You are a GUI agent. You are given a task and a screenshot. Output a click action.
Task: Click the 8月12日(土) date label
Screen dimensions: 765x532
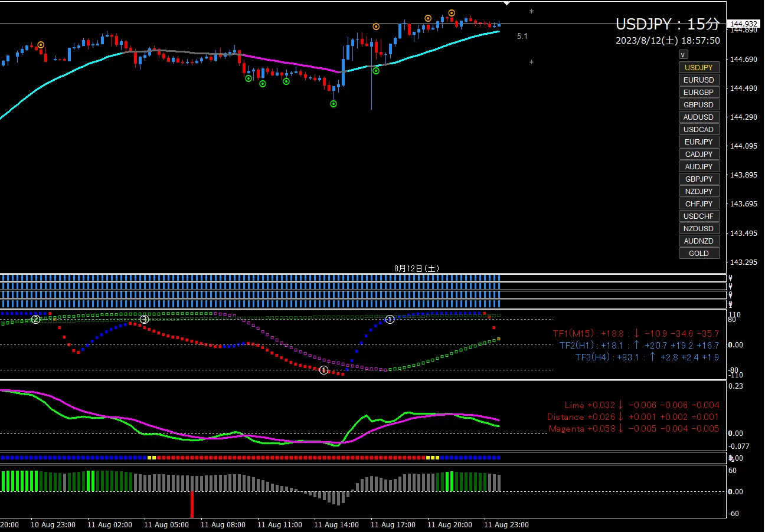click(x=417, y=268)
